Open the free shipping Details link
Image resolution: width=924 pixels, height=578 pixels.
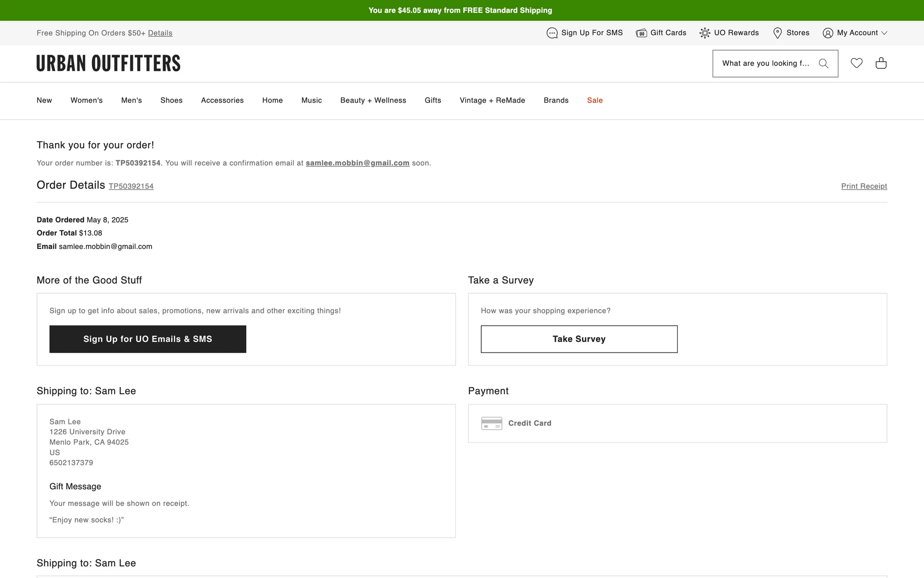click(160, 33)
